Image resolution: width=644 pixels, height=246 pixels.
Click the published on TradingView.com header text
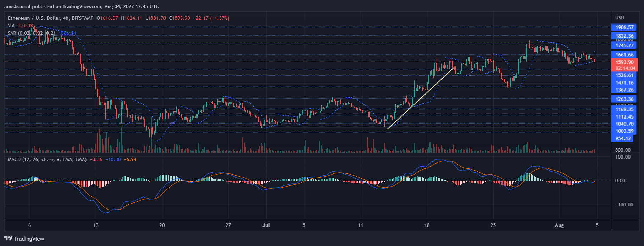tap(82, 6)
